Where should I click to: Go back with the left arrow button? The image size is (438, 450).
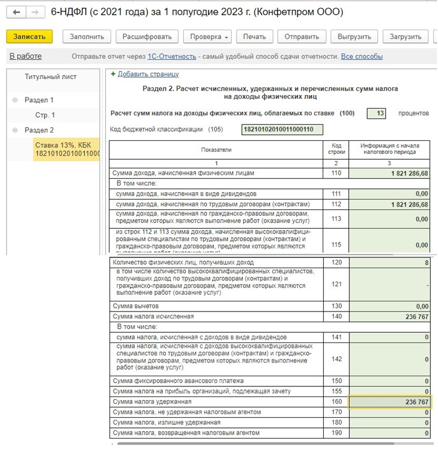point(16,13)
